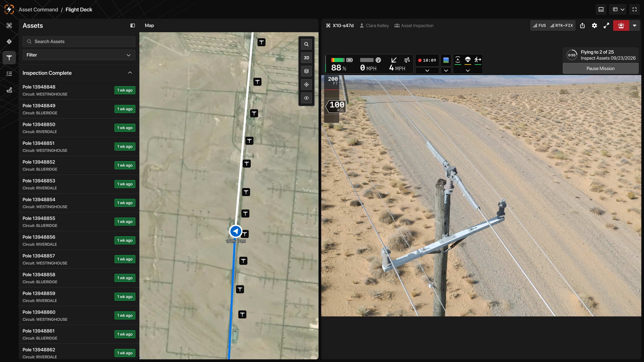Toggle the recording indicator 10:09
This screenshot has width=644, height=362.
click(x=427, y=60)
